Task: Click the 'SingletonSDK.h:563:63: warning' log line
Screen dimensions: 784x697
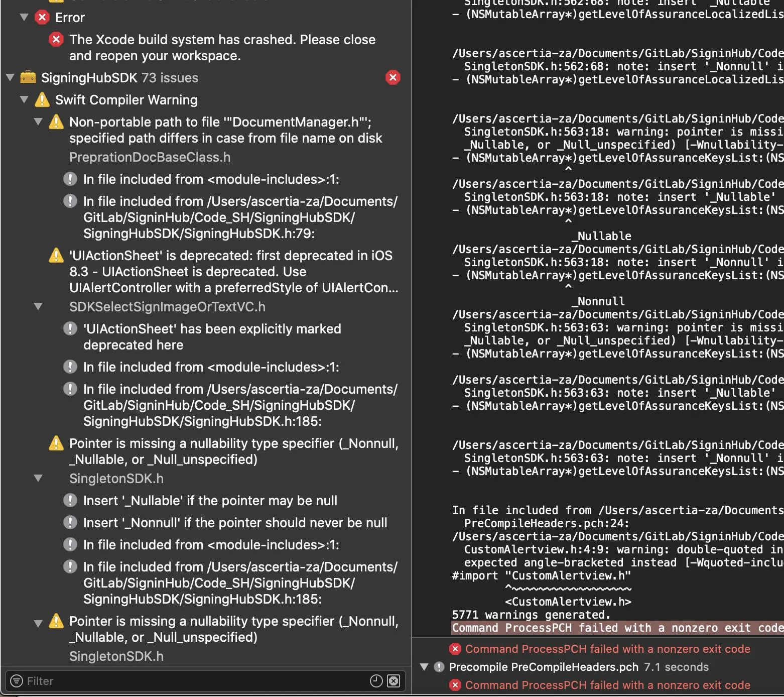Action: tap(624, 327)
